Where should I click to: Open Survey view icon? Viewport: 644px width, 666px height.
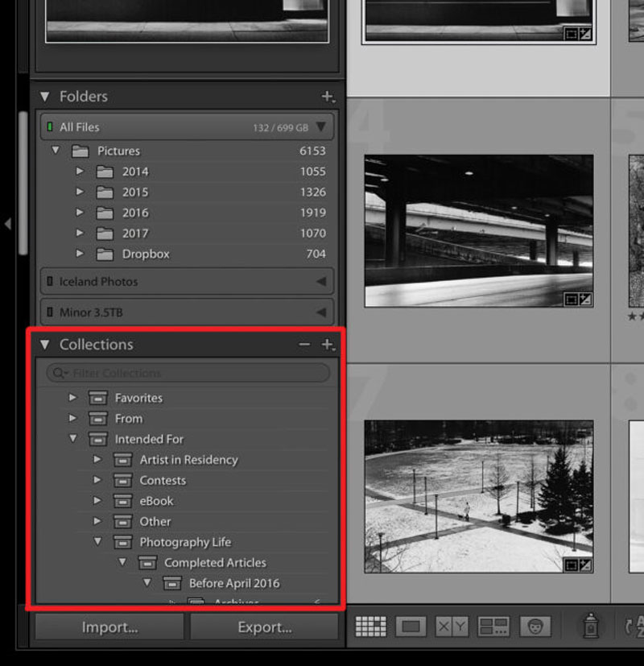coord(493,627)
